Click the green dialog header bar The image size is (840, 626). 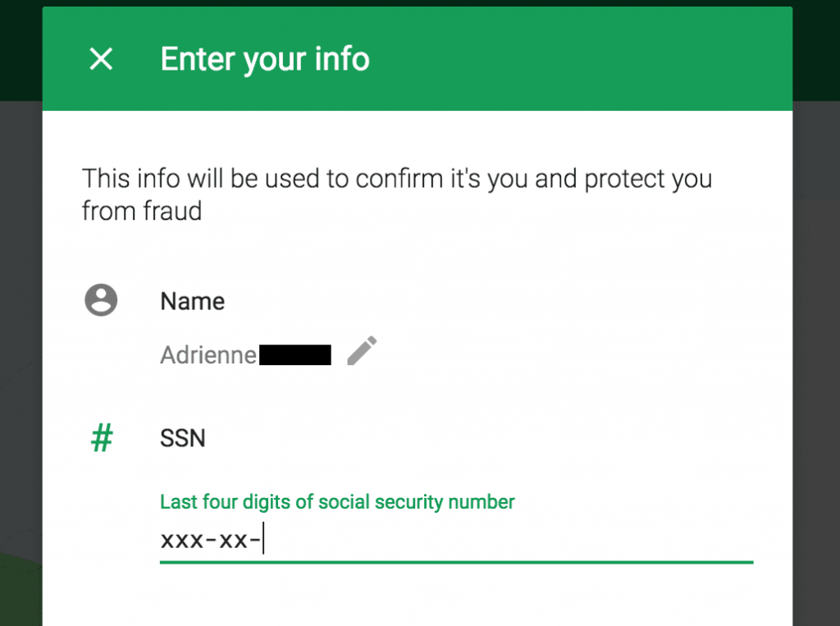point(574,59)
